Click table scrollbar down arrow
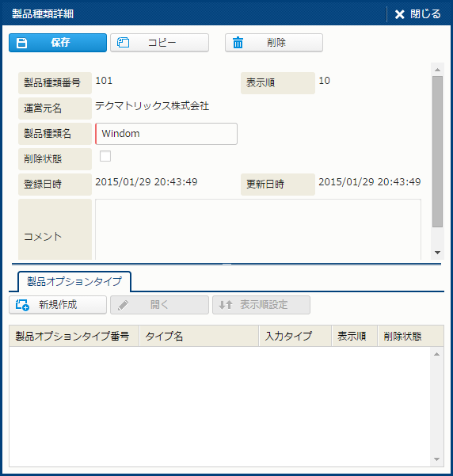 click(x=437, y=459)
